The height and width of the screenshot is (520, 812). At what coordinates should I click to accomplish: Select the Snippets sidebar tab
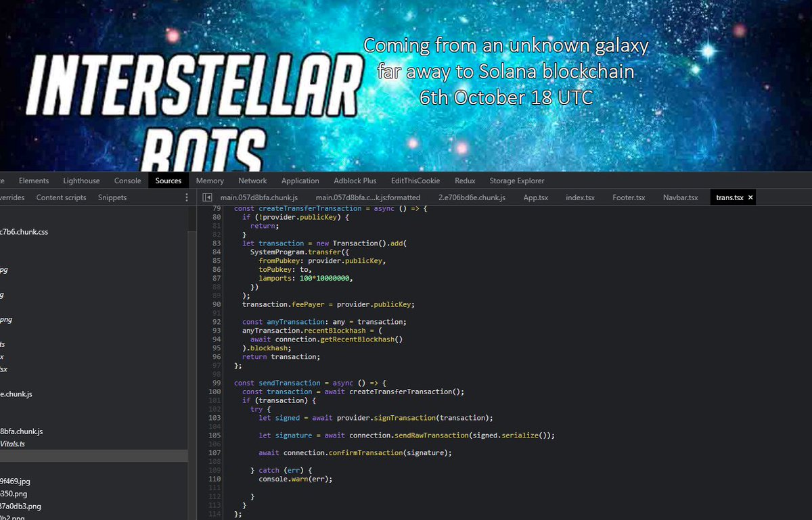112,197
